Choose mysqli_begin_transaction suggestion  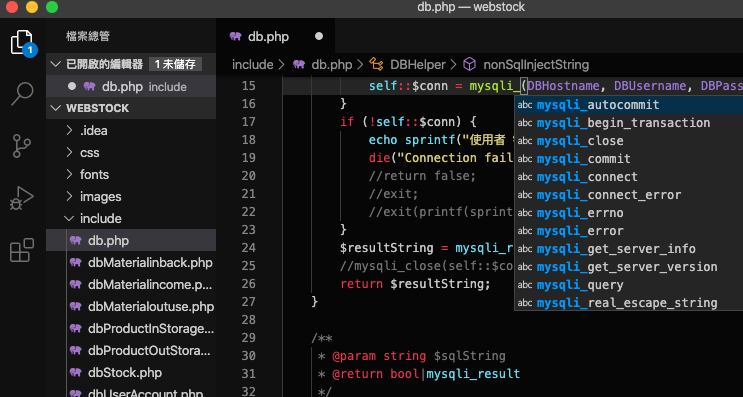point(629,123)
